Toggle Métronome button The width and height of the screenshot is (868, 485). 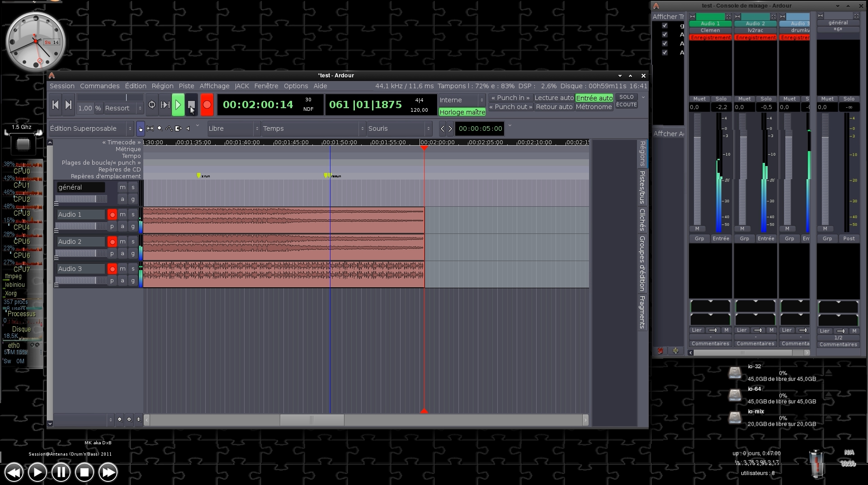click(x=594, y=107)
